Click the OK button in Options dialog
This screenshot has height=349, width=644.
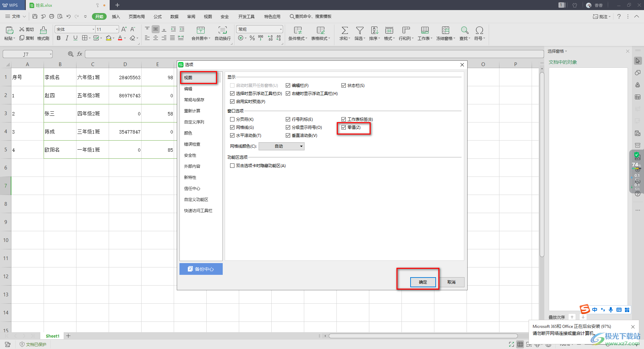coord(423,282)
